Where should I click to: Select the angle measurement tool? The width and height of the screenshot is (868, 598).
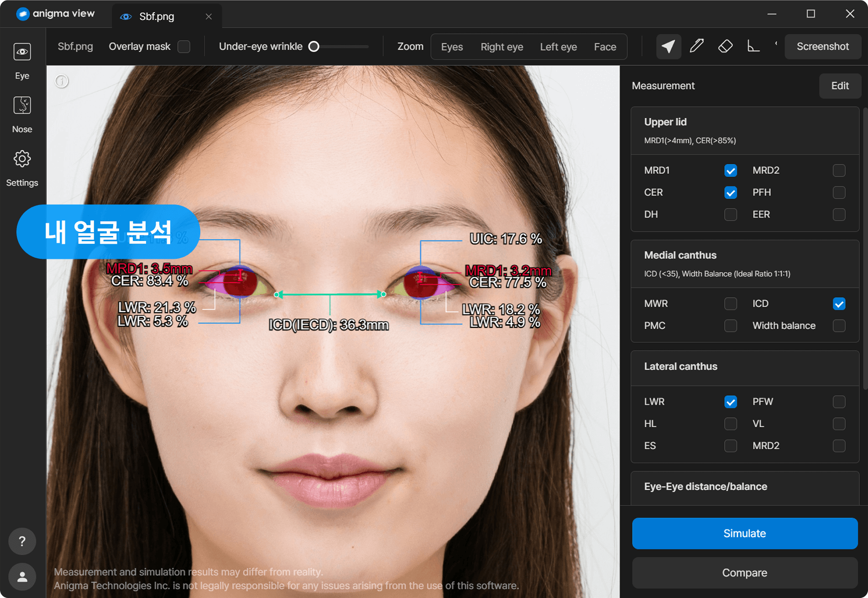[x=753, y=47]
